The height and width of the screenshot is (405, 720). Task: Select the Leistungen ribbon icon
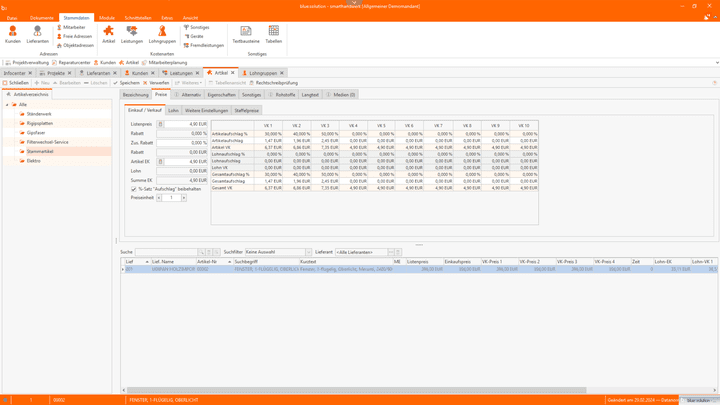[x=132, y=34]
